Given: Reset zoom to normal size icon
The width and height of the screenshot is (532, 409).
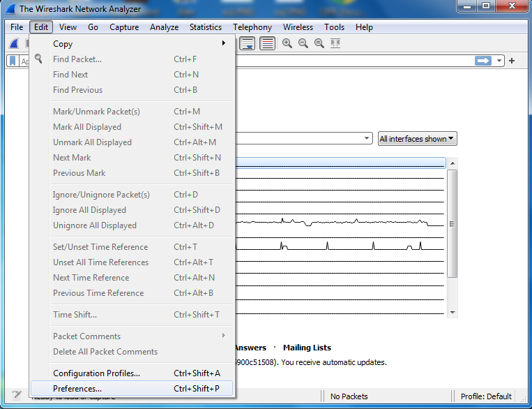Looking at the screenshot, I should point(319,43).
